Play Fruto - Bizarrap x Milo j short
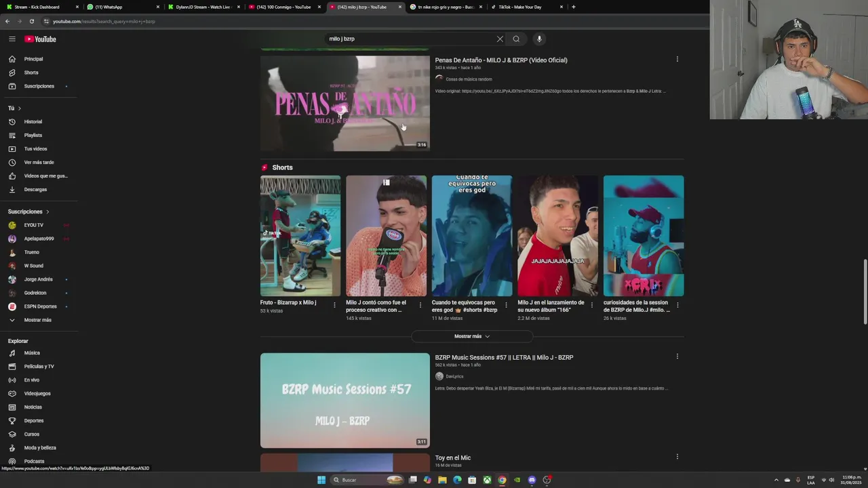868x488 pixels. (x=300, y=236)
